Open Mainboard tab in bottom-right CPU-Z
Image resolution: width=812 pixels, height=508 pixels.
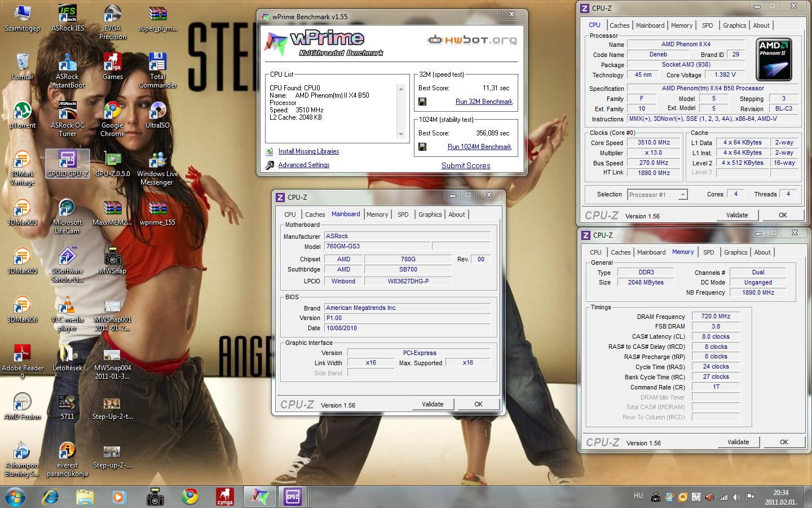651,252
